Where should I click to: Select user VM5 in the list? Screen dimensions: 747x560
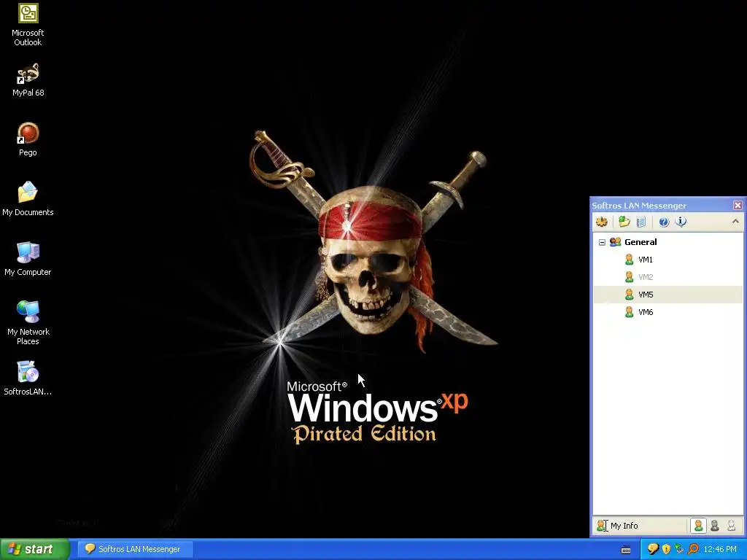tap(668, 295)
